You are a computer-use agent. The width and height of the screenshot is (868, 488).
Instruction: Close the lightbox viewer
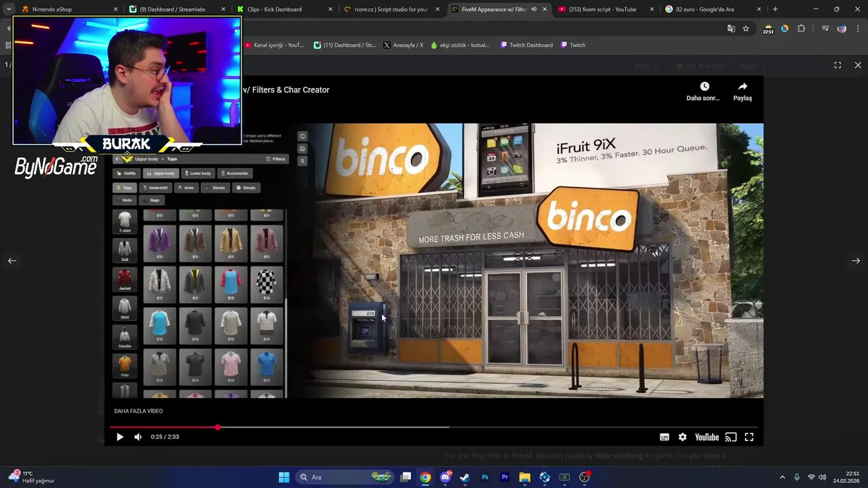[858, 65]
